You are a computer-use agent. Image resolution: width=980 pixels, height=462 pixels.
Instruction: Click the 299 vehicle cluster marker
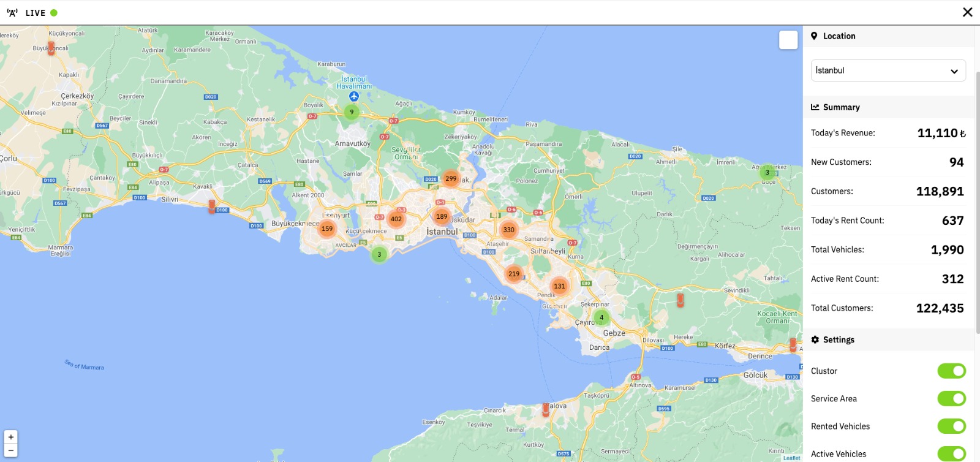point(451,179)
